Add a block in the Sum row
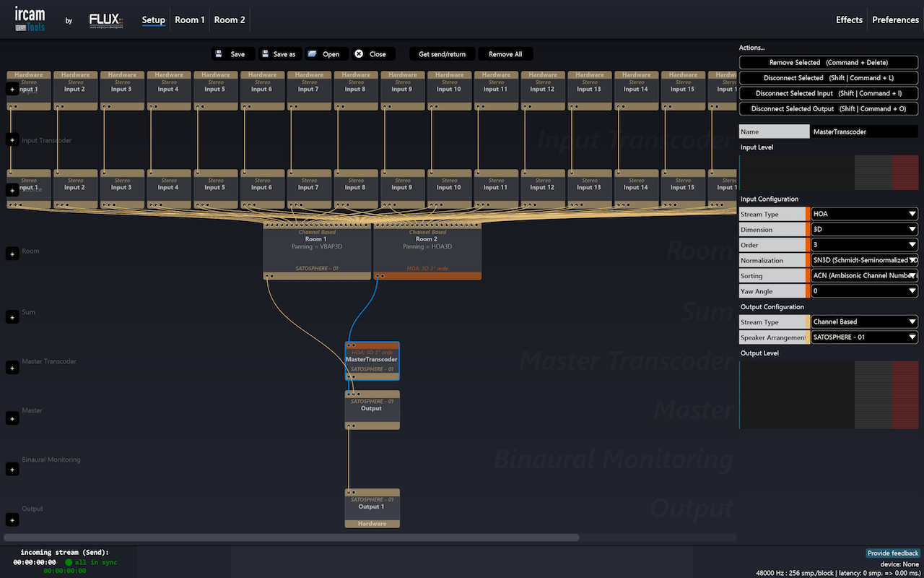This screenshot has height=578, width=924. [x=12, y=317]
